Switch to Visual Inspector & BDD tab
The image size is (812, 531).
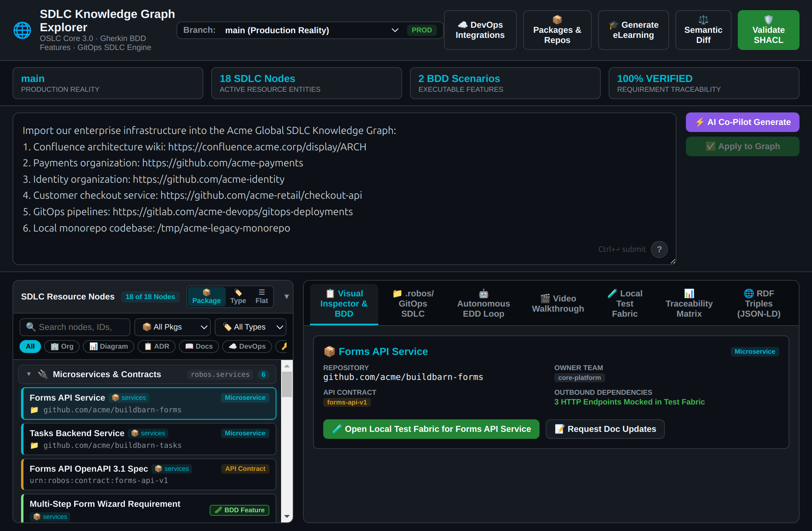(344, 304)
